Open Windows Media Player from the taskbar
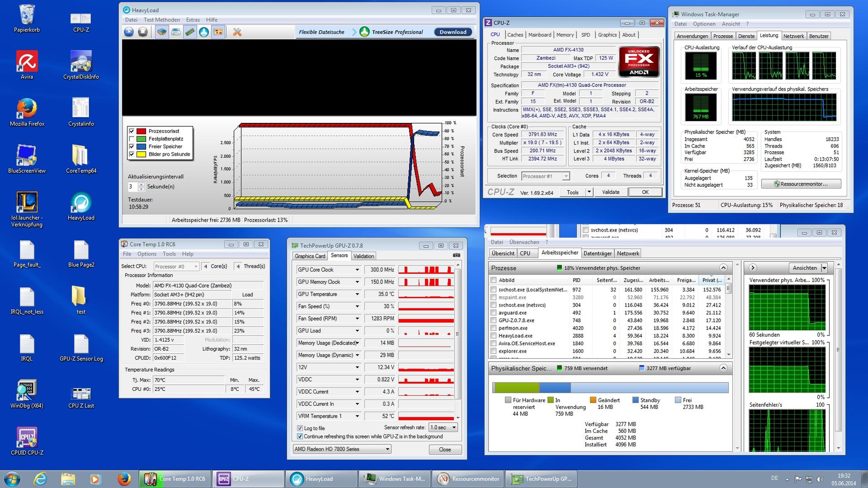The image size is (868, 488). (x=95, y=479)
